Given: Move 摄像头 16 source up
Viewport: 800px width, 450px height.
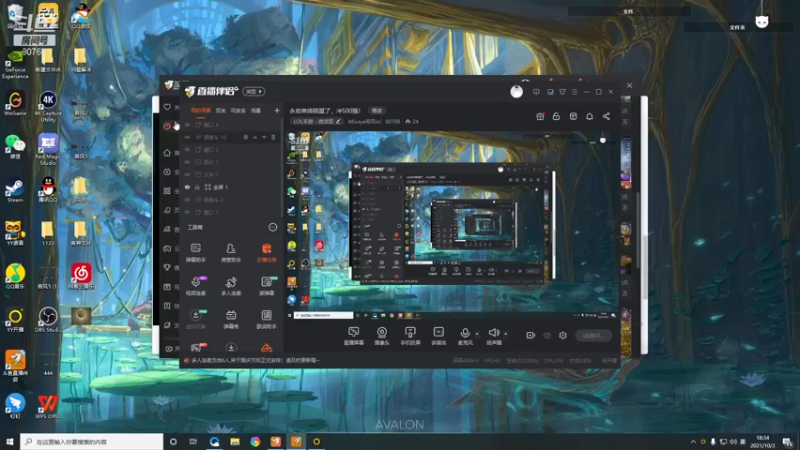Looking at the screenshot, I should click(x=255, y=137).
